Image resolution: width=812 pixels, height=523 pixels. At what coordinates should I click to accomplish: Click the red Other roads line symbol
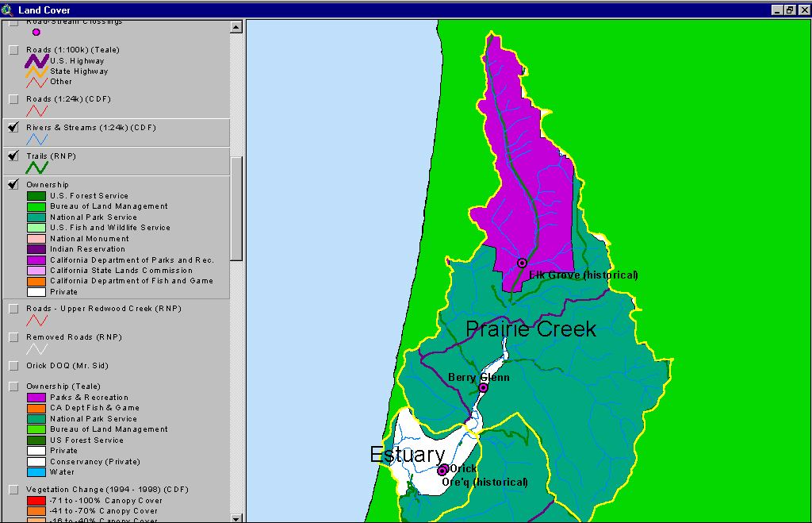coord(36,82)
